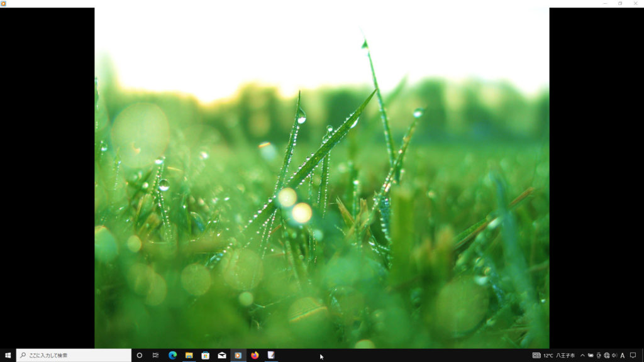
Task: Click the network globe tray icon
Action: [606, 355]
